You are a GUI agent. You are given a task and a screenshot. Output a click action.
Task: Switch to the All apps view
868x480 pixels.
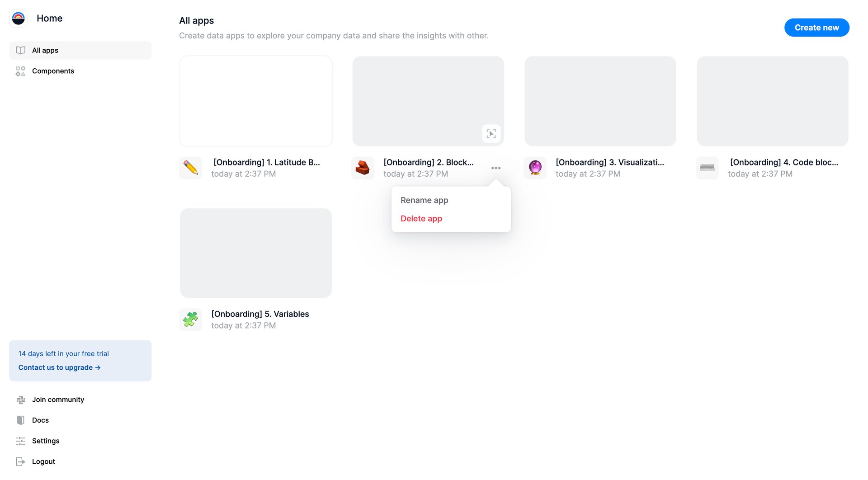click(45, 50)
